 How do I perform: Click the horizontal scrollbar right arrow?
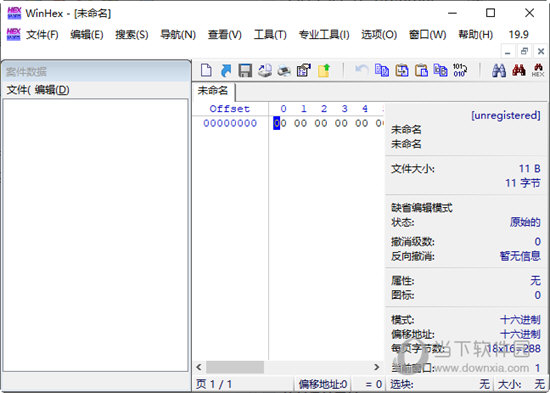click(x=376, y=367)
